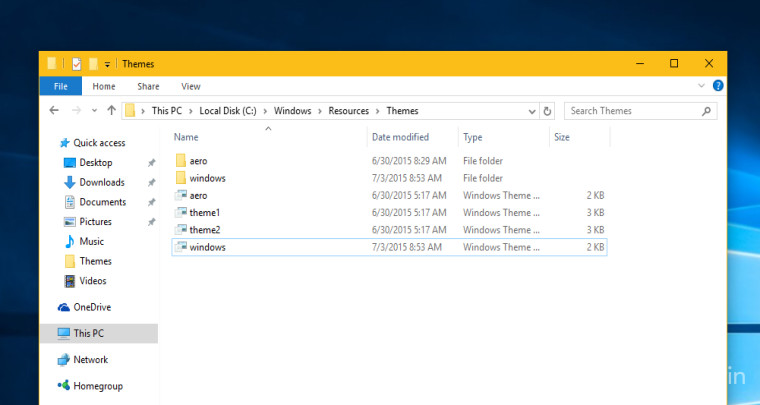Go up one folder level with the Up arrow
The height and width of the screenshot is (405, 760).
tap(111, 110)
